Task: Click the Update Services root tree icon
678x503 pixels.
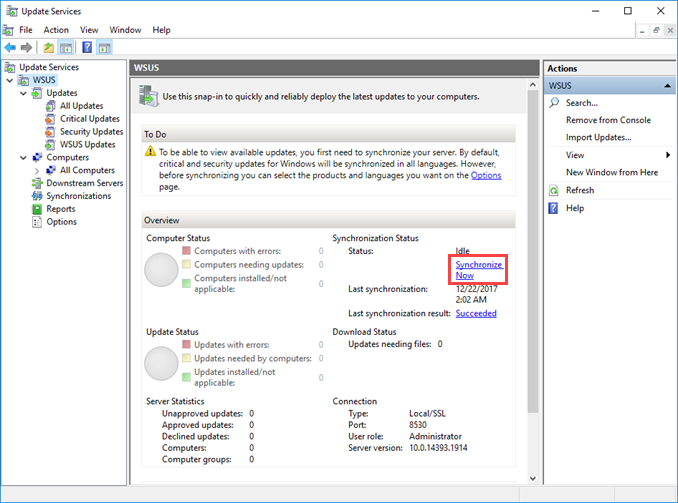Action: pos(10,67)
